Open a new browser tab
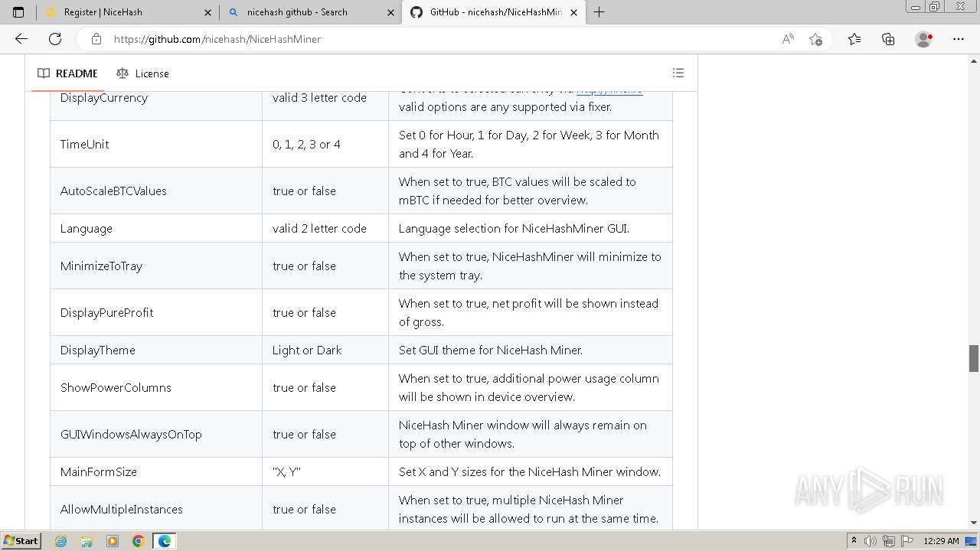 pos(599,12)
